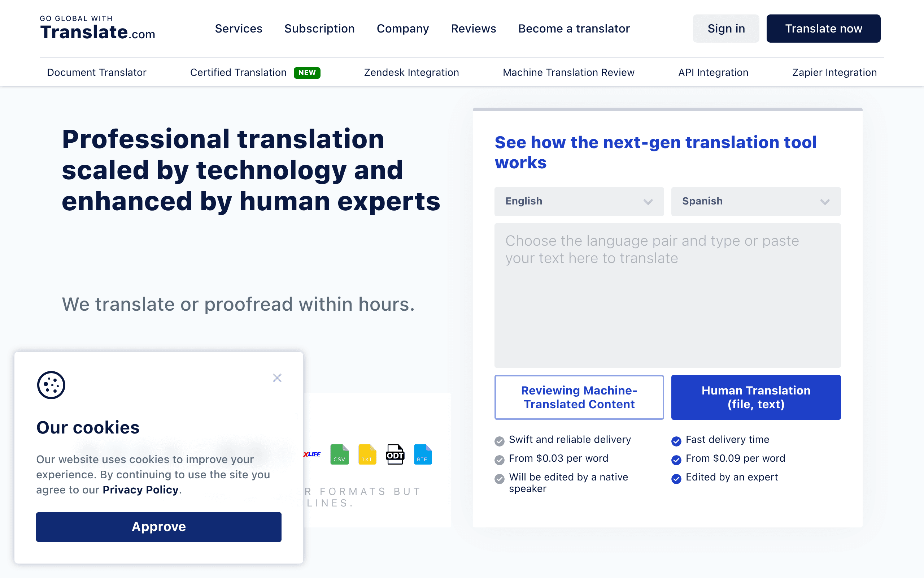The height and width of the screenshot is (578, 924).
Task: Click the CSV file format icon
Action: [339, 454]
